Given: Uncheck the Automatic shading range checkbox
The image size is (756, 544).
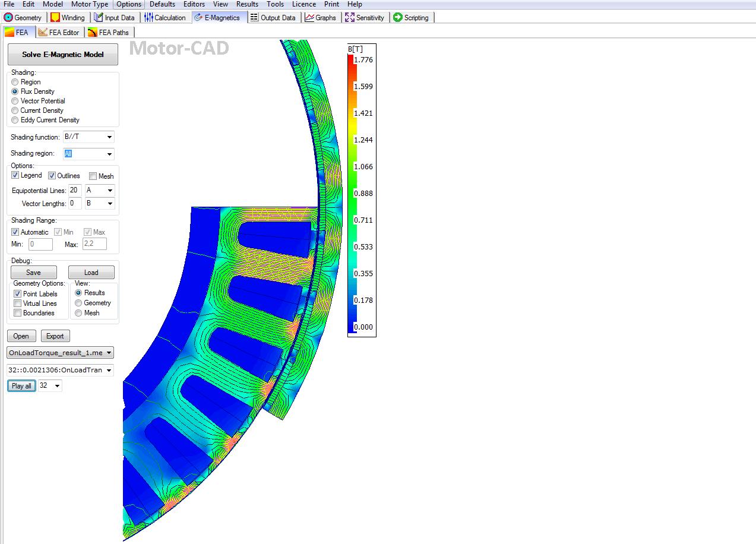Looking at the screenshot, I should [x=15, y=232].
